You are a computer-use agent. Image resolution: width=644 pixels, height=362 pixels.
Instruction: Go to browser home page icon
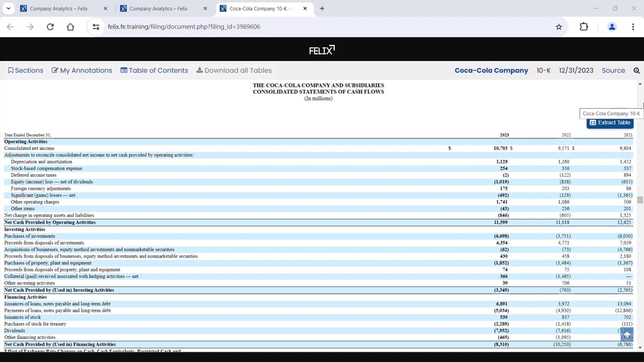click(70, 27)
